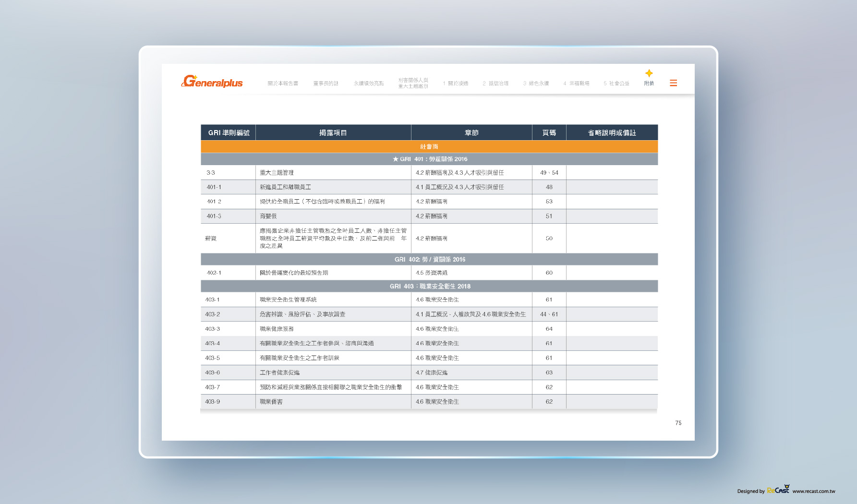Image resolution: width=857 pixels, height=504 pixels.
Task: Open the 利害關係人與重大主題鑑別 nav tab
Action: pyautogui.click(x=413, y=83)
